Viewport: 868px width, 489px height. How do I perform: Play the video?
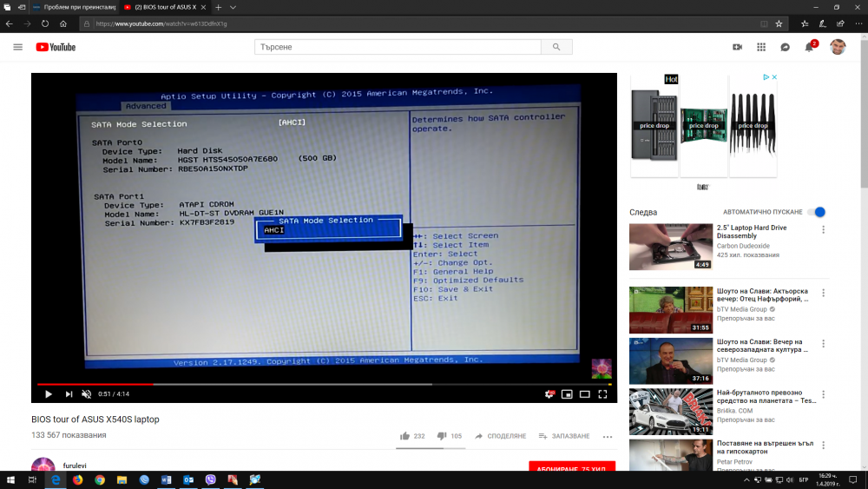click(48, 393)
